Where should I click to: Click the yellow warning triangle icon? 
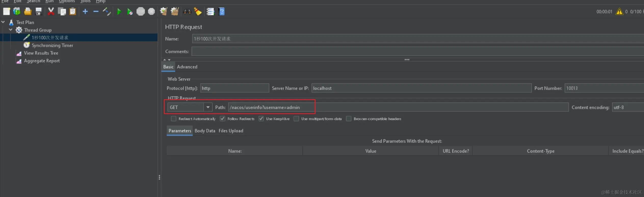619,11
